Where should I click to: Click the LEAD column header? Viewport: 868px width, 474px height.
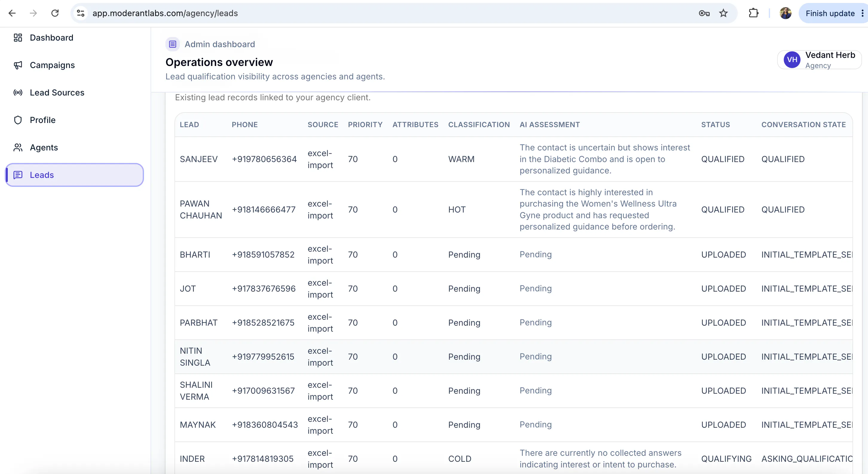pyautogui.click(x=189, y=124)
